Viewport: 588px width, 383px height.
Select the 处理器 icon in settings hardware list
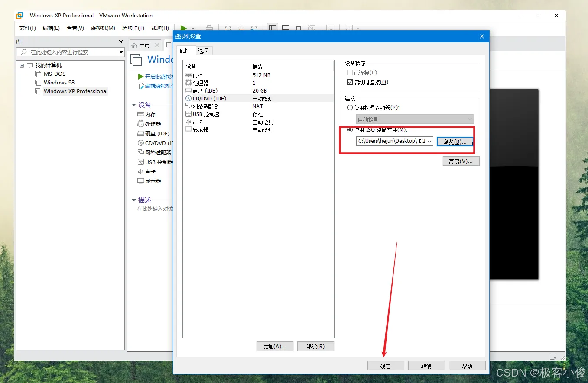pos(188,83)
